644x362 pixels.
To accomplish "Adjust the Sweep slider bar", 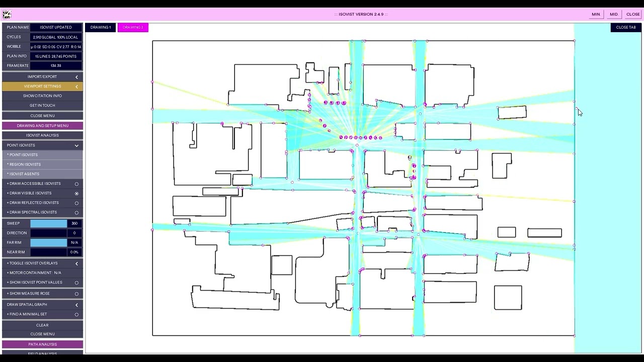I will (x=48, y=223).
